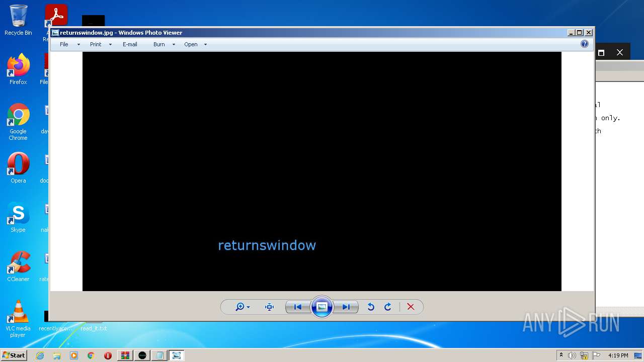Click the Photo Viewer title bar icon
Screen dimensions: 644x362
[x=55, y=33]
